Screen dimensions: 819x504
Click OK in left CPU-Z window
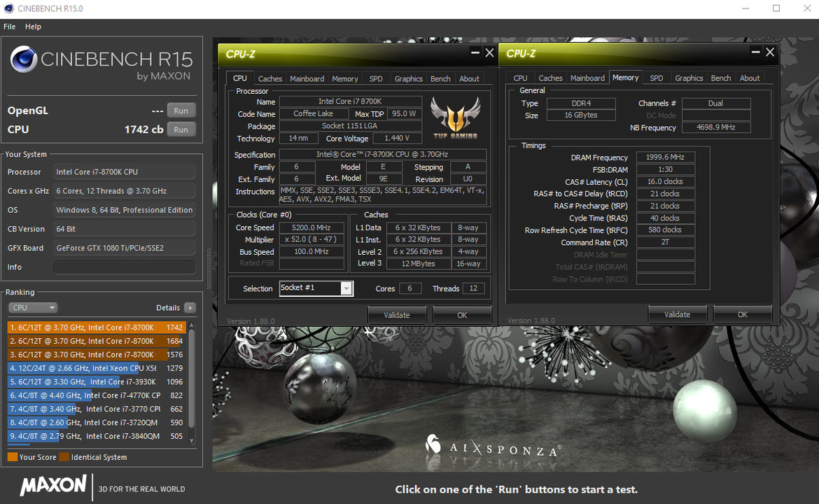[462, 315]
